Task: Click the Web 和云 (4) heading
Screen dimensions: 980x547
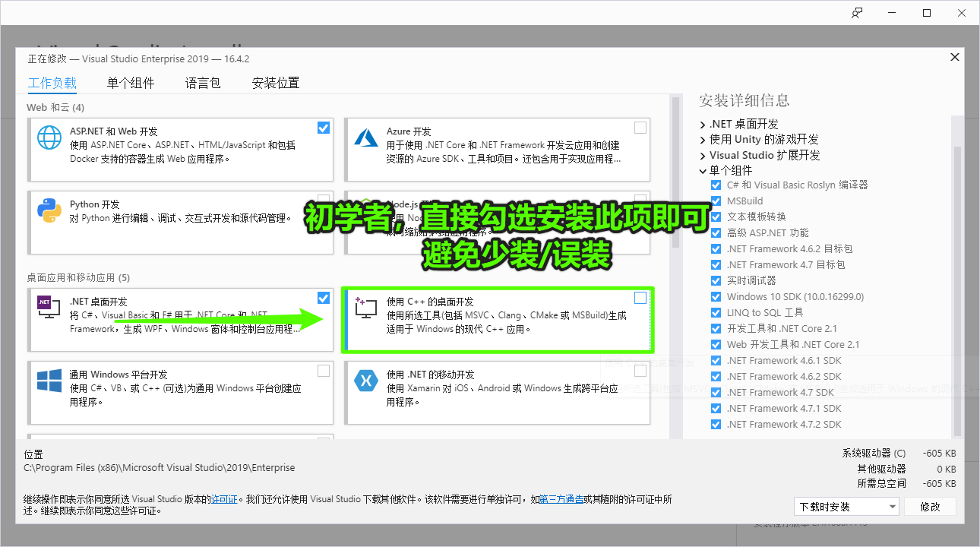Action: point(55,107)
